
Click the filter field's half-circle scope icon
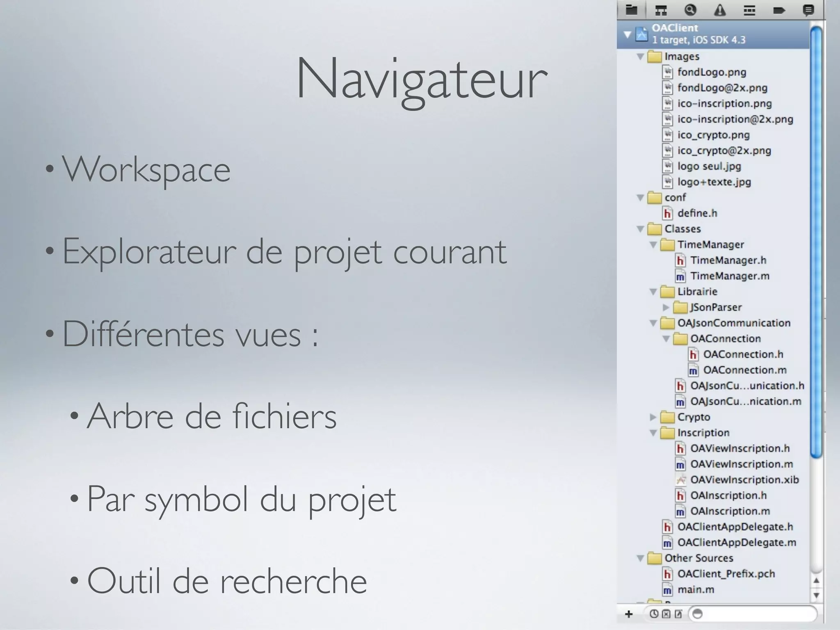click(697, 614)
